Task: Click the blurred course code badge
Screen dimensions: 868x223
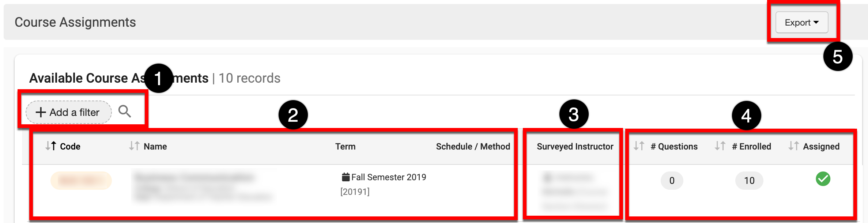Action: point(81,181)
